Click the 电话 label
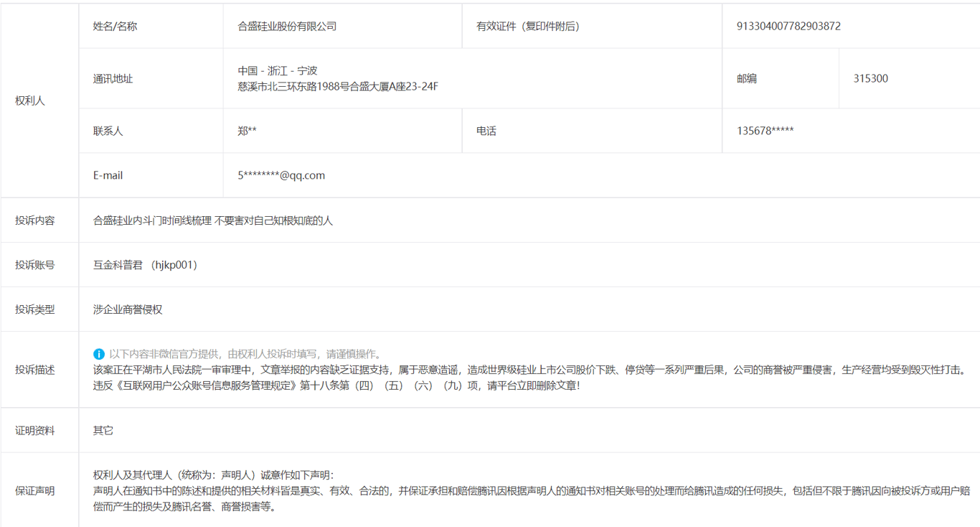The width and height of the screenshot is (980, 527). 486,131
